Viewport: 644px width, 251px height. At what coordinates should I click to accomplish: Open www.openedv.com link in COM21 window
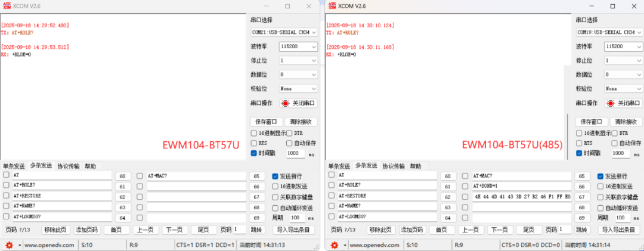pyautogui.click(x=49, y=245)
